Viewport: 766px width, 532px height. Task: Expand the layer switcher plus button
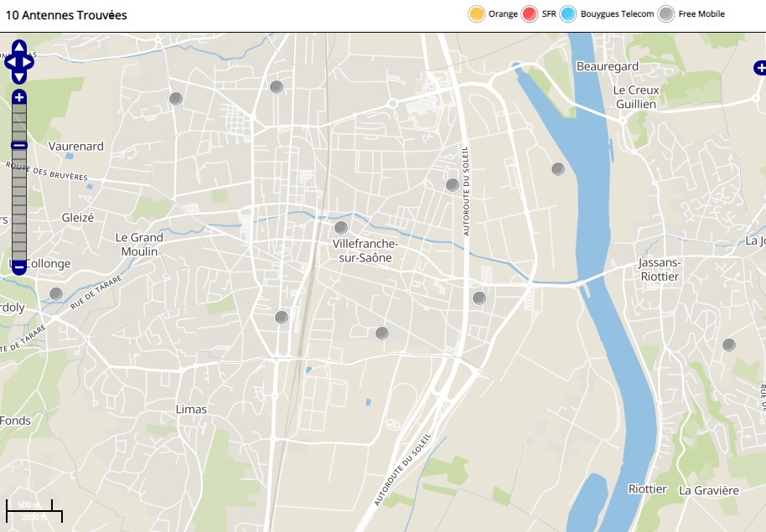coord(759,69)
